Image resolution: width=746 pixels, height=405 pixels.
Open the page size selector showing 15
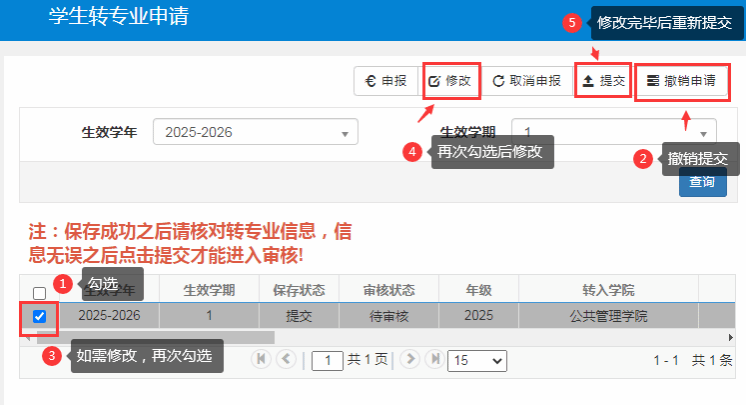click(477, 360)
